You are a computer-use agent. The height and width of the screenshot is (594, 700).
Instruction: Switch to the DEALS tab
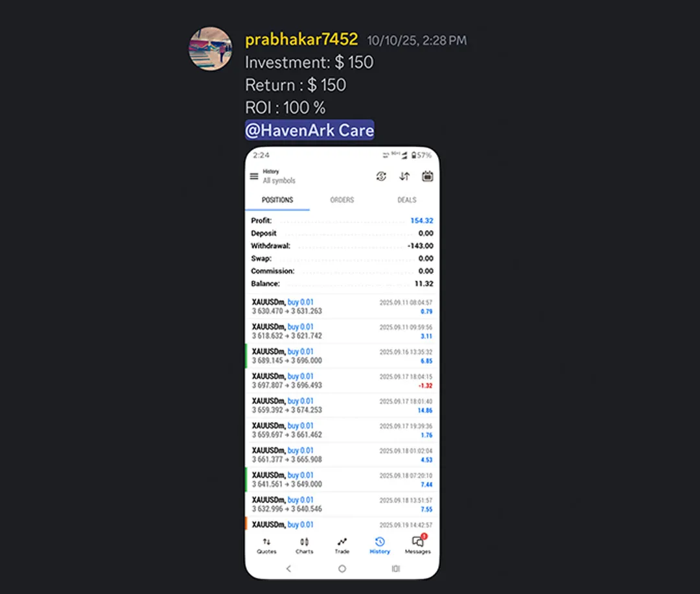[x=406, y=200]
